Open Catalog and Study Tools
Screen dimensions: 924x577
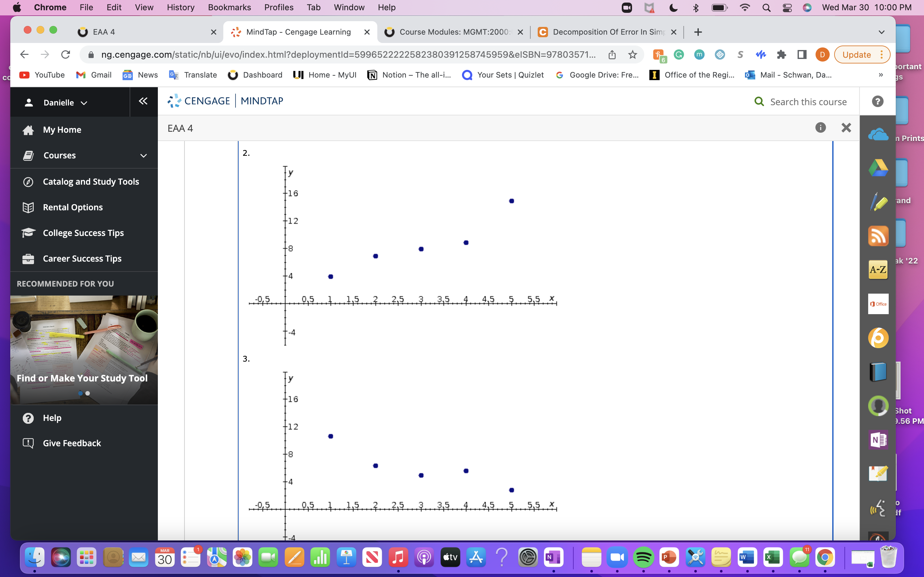coord(90,181)
